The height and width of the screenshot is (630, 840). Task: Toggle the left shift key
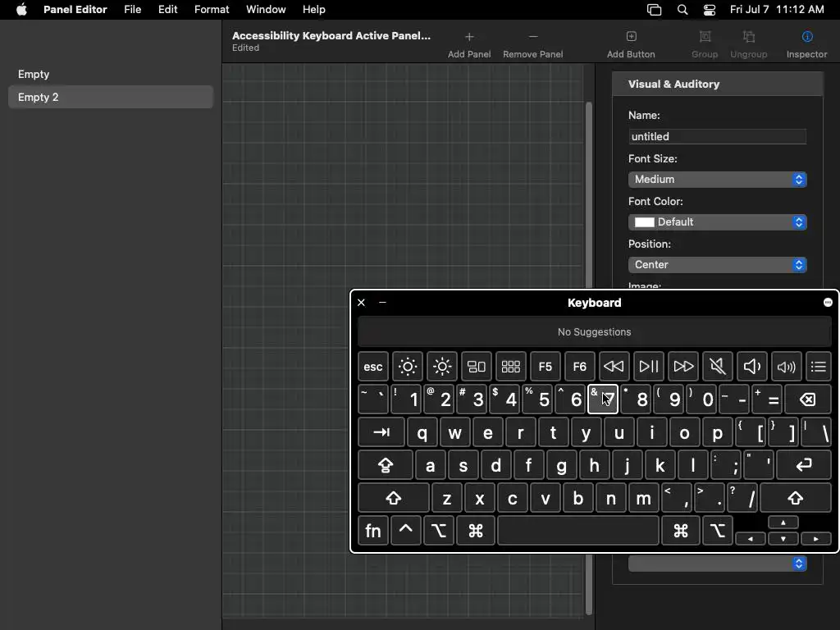pos(393,498)
